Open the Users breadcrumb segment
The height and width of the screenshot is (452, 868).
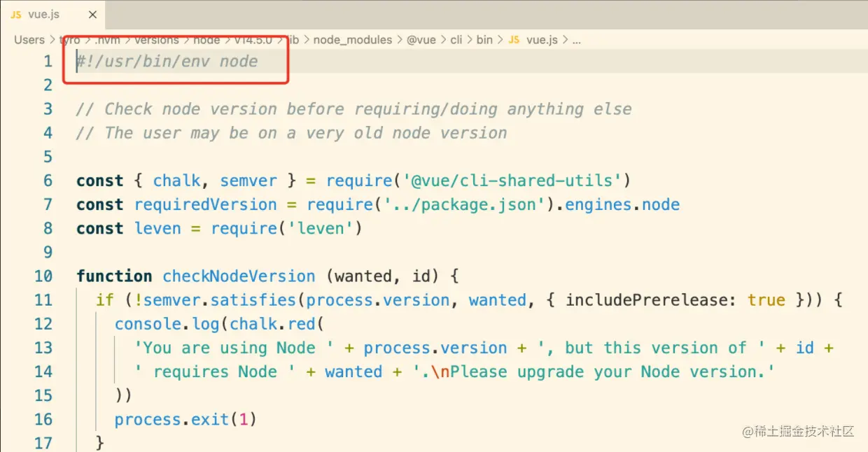(29, 40)
